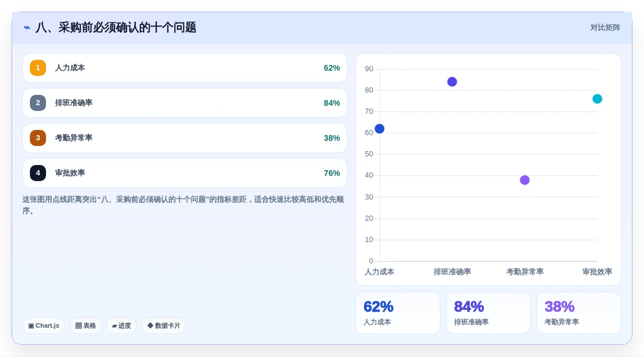Click the 数据卡片 tag chip
Image resolution: width=644 pixels, height=357 pixels.
tap(164, 326)
